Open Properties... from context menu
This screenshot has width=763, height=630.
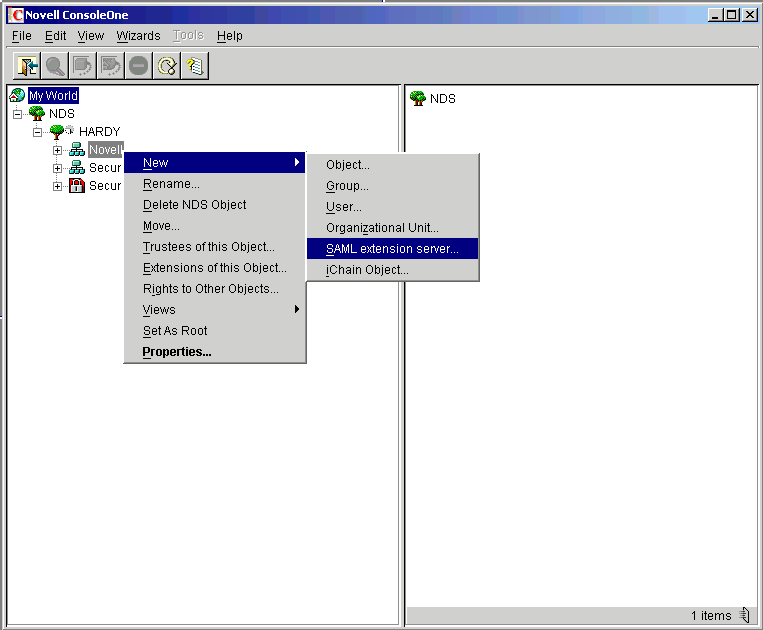pos(215,352)
